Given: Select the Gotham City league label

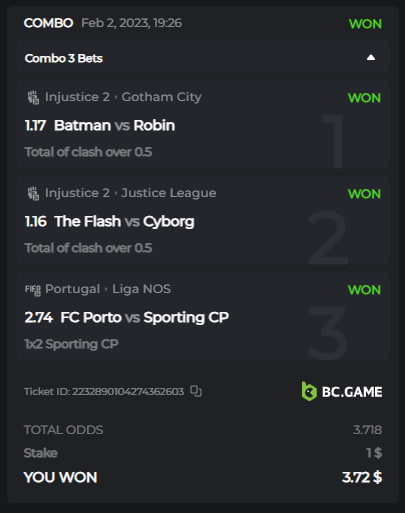Looking at the screenshot, I should click(x=161, y=97).
